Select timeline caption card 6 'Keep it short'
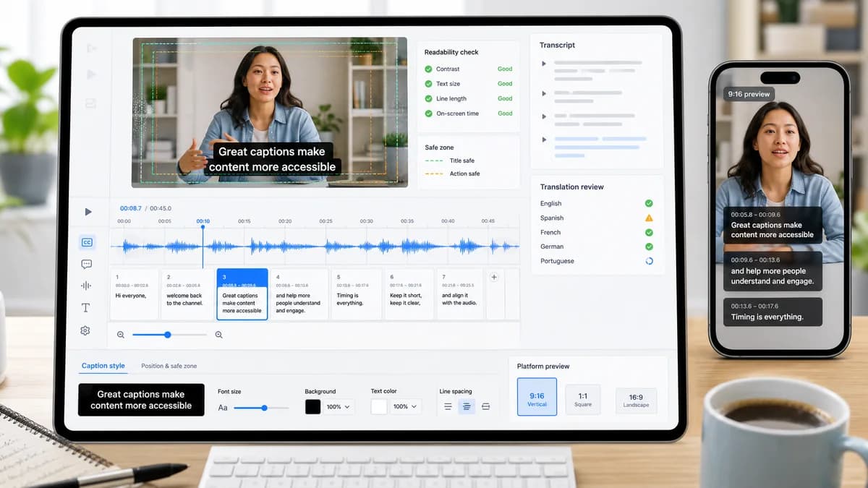 click(409, 294)
